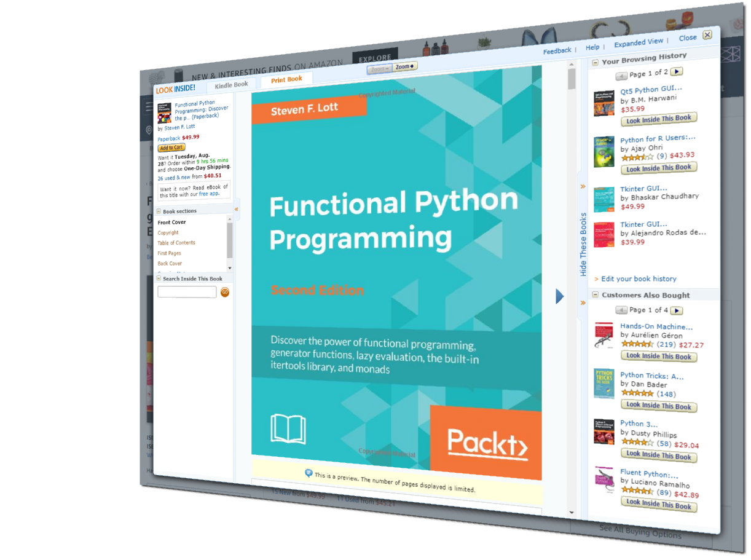Click Fluent Python cover thumbnail

pos(604,480)
